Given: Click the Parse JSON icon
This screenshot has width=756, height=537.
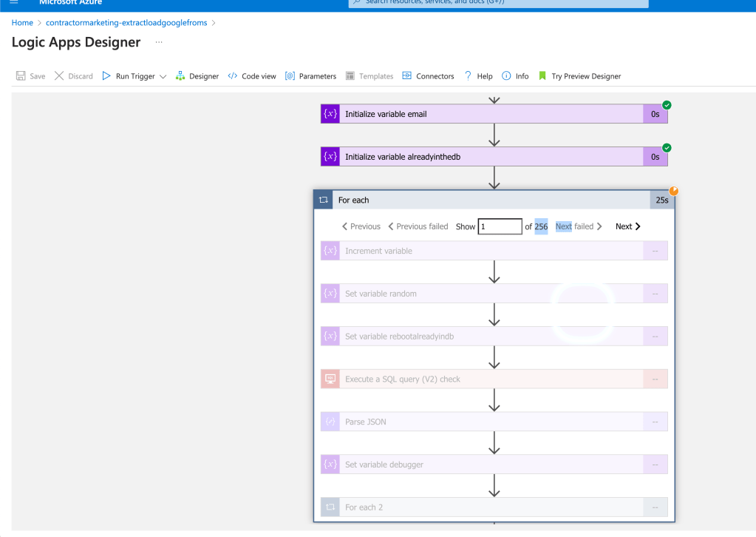Looking at the screenshot, I should 330,422.
